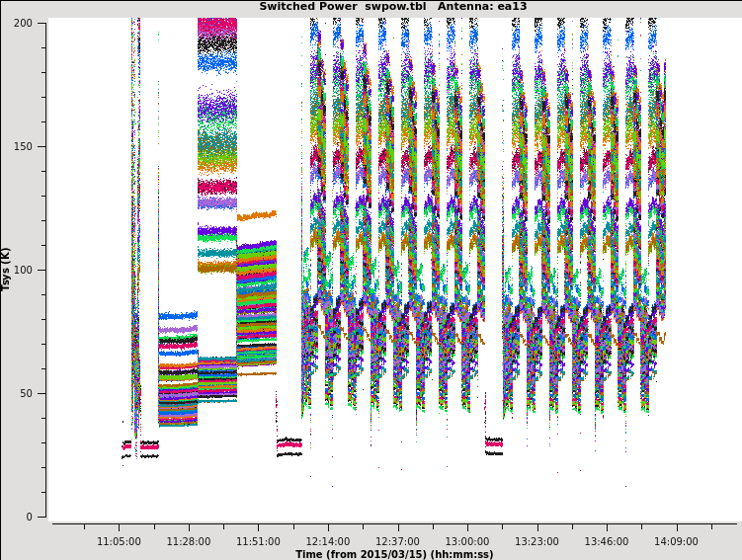Viewport: 742px width, 560px height.
Task: Click the pink data cluster at the top near 200 K
Action: [217, 25]
